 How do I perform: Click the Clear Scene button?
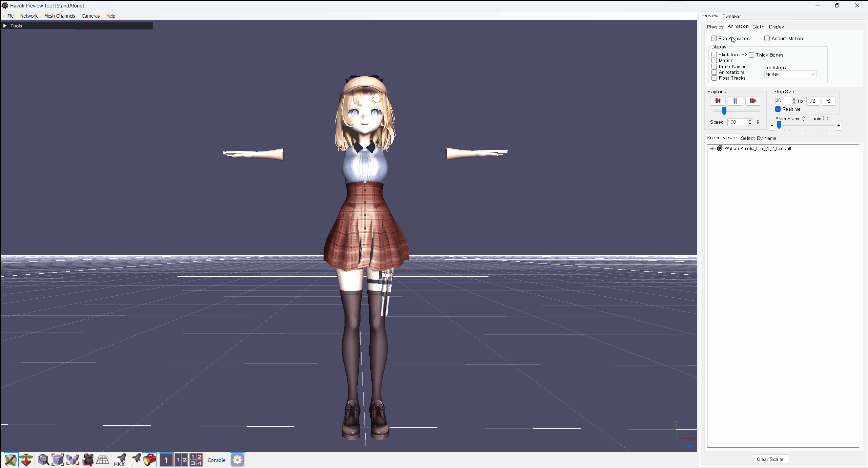[770, 459]
